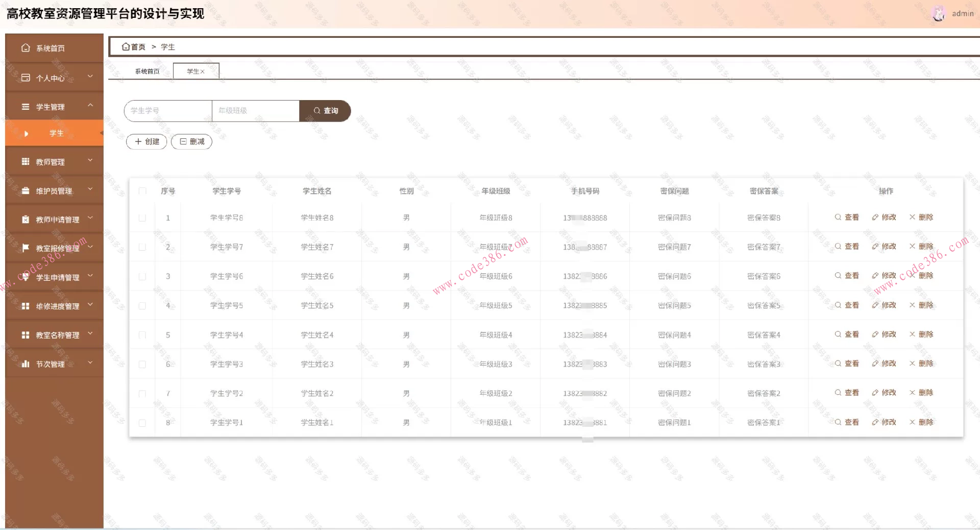
Task: Expand 教室名称管理 menu chevron
Action: click(90, 334)
